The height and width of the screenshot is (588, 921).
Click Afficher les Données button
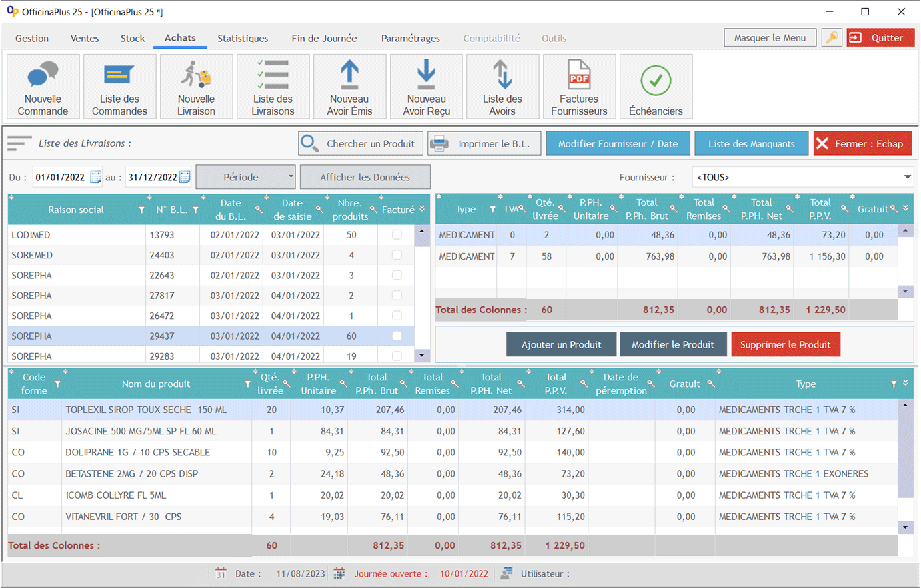[x=365, y=177]
